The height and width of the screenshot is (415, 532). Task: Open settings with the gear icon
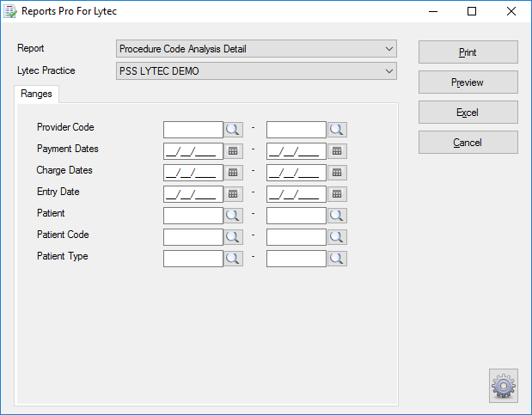(504, 386)
